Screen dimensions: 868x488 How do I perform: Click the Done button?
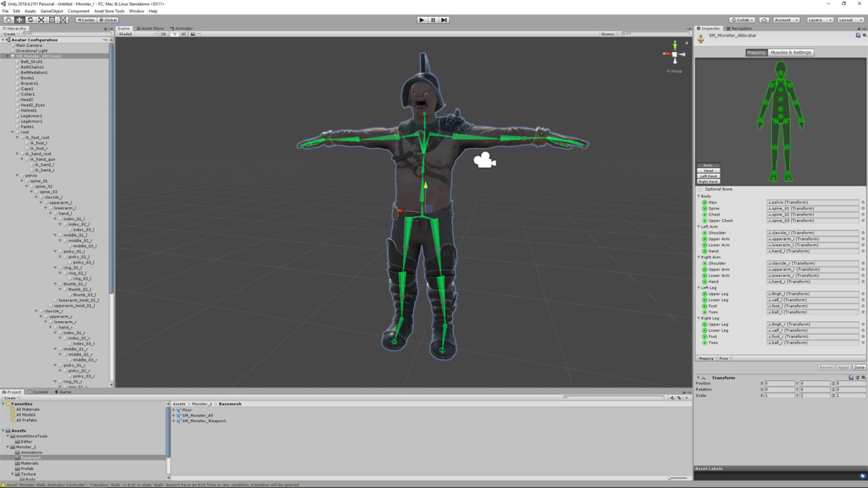coord(859,367)
